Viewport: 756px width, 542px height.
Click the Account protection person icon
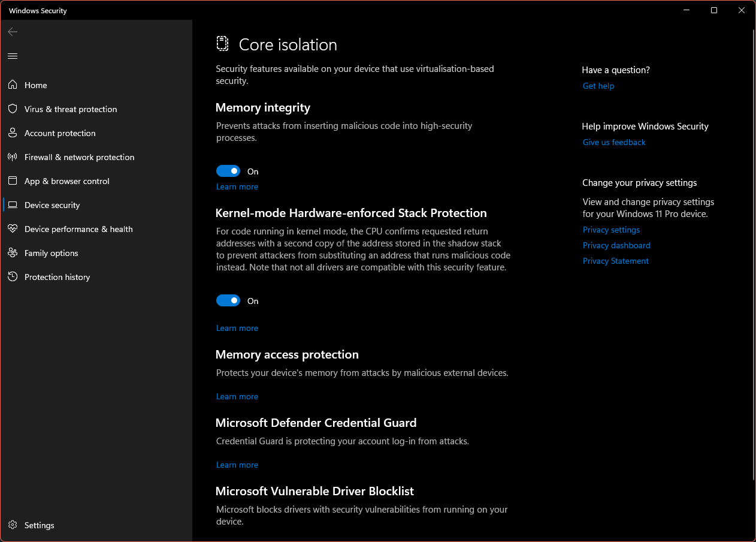[13, 133]
